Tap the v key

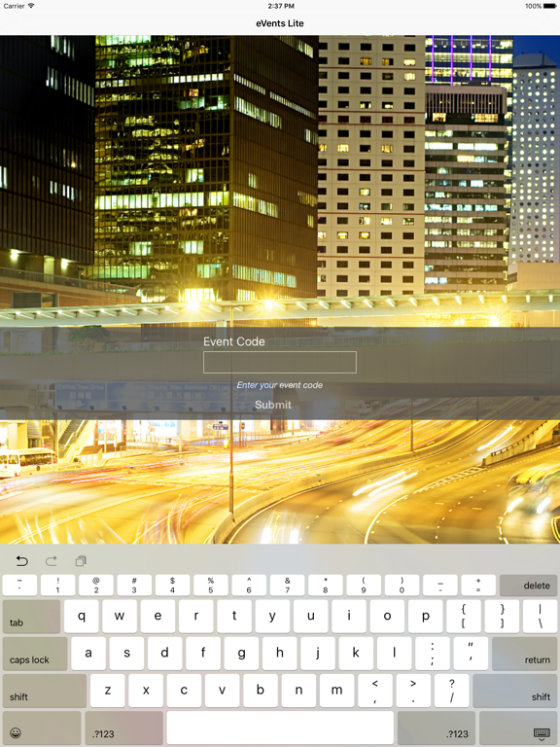click(x=223, y=691)
